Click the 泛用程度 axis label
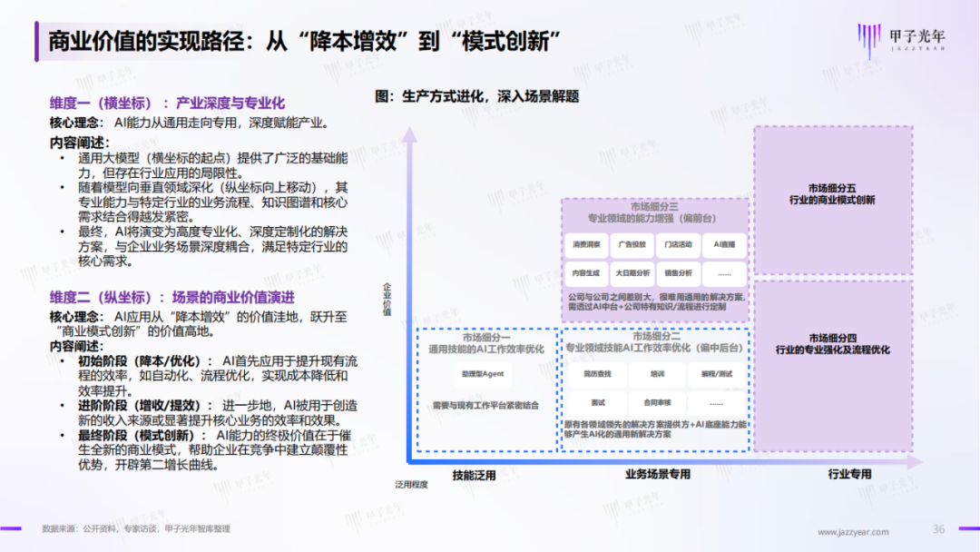Viewport: 980px width, 552px height. [x=411, y=485]
